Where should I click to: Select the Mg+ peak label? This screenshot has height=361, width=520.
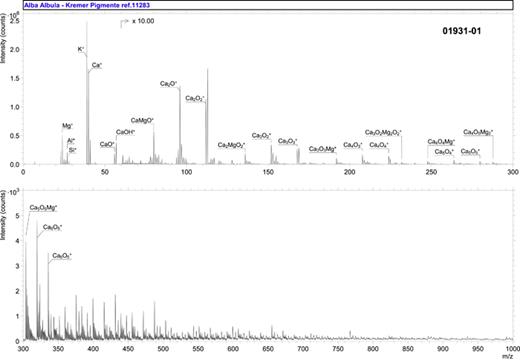click(x=67, y=126)
